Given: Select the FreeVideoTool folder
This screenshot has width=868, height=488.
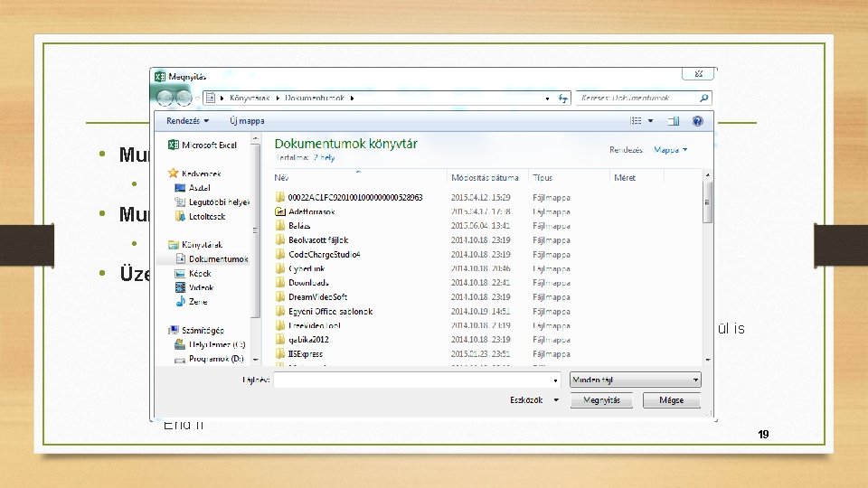Looking at the screenshot, I should (x=307, y=325).
